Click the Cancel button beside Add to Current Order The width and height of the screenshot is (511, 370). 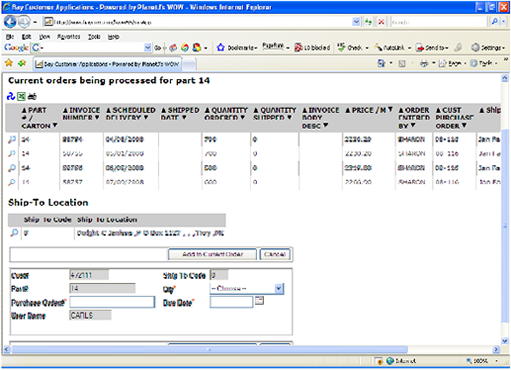(275, 254)
